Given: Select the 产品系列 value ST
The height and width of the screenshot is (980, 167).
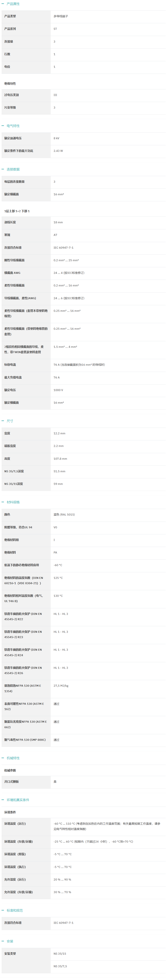Looking at the screenshot, I should pyautogui.click(x=55, y=29).
